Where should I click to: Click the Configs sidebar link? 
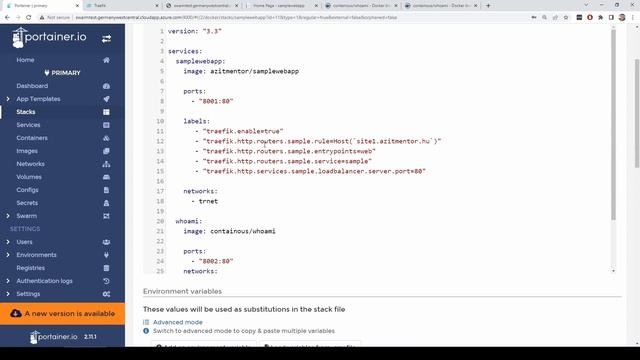coord(27,190)
